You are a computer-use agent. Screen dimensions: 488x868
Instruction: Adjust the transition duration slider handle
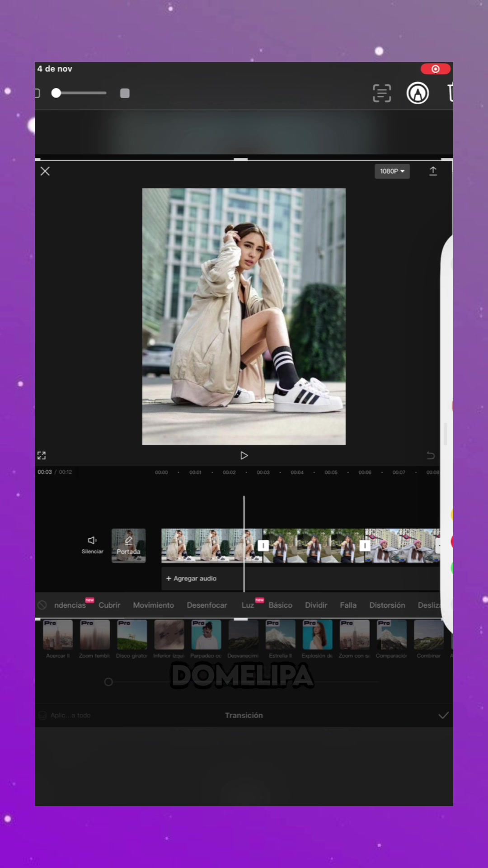(108, 682)
